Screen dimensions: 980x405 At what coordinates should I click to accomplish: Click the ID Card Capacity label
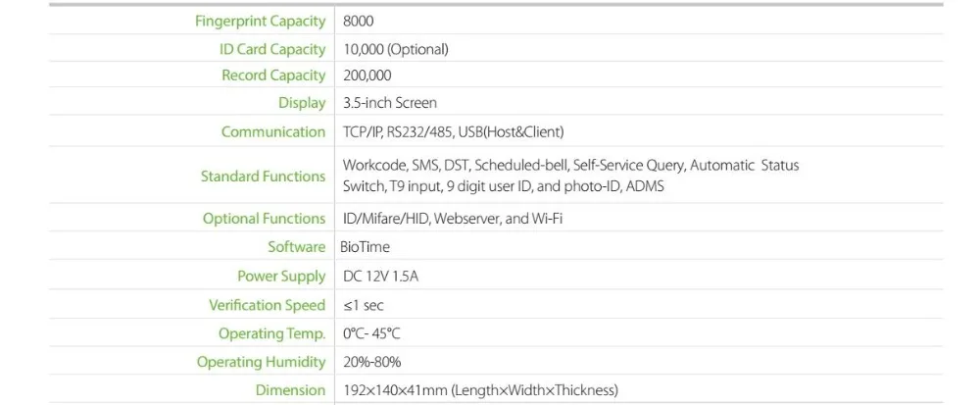[x=272, y=49]
